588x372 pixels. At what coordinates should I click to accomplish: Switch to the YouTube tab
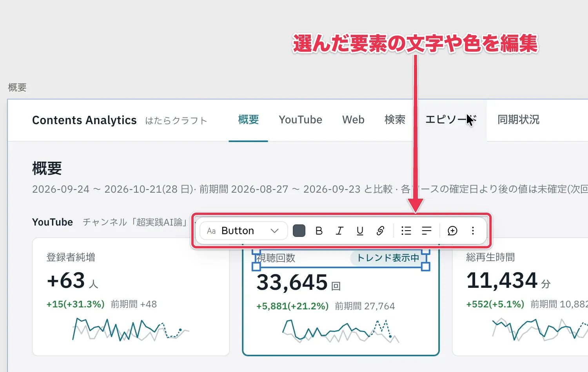pos(301,120)
